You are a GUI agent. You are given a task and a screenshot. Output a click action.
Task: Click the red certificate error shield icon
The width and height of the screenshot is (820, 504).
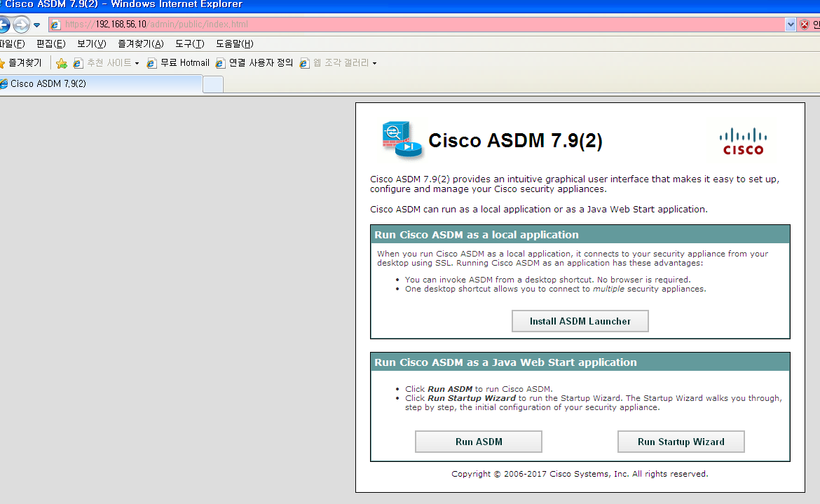pos(805,25)
